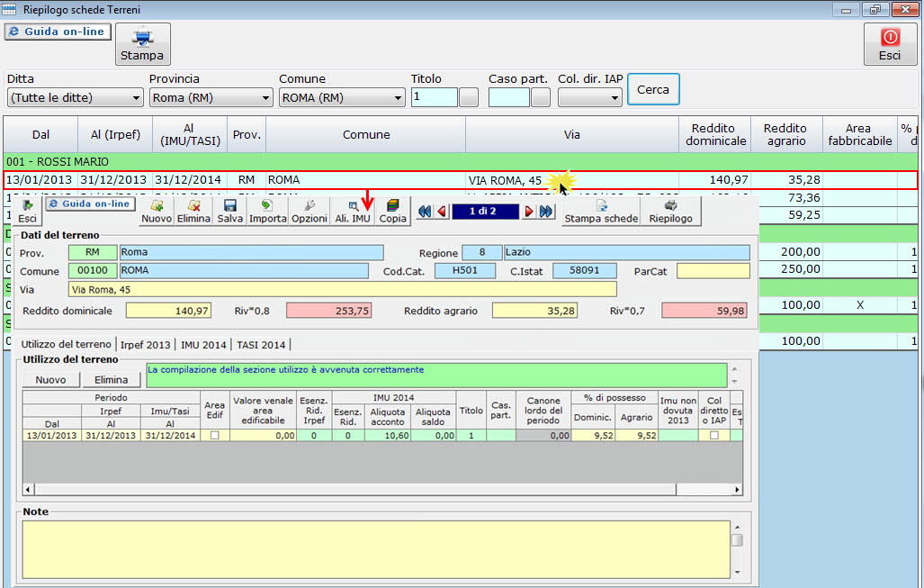Click the Titolo input field
This screenshot has height=588, width=924.
pyautogui.click(x=435, y=97)
